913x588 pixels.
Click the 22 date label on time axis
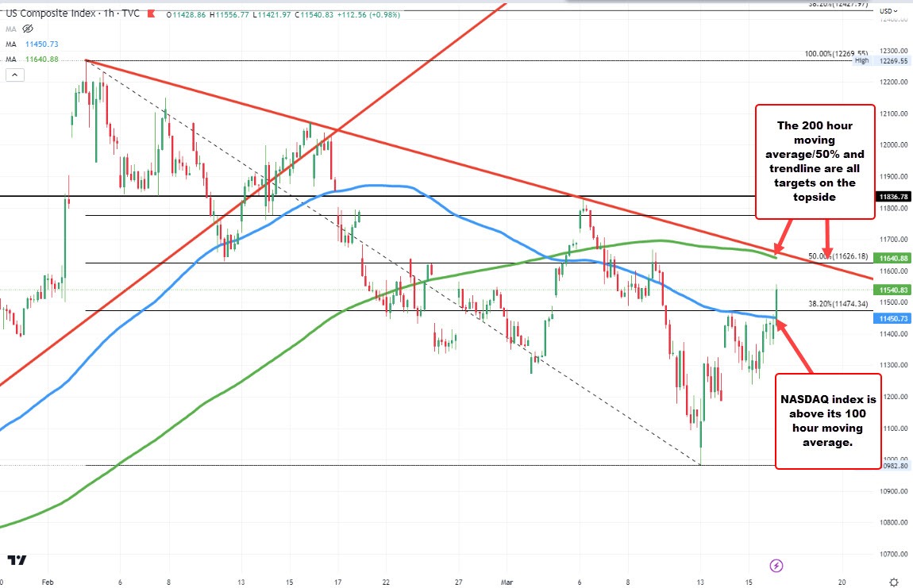(386, 582)
